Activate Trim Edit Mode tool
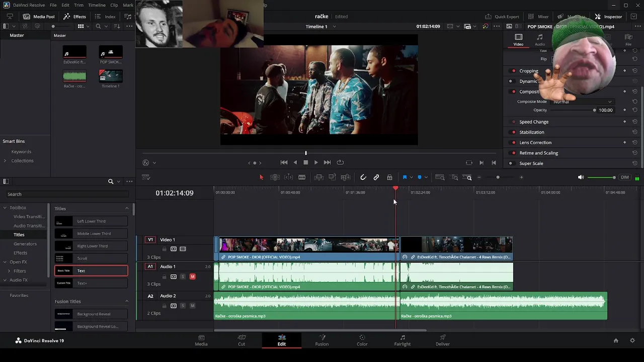This screenshot has height=362, width=644. click(275, 177)
